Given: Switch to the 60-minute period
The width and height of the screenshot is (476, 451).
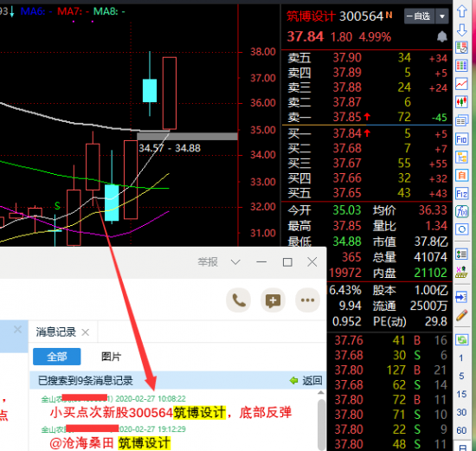Looking at the screenshot, I should pyautogui.click(x=461, y=430).
